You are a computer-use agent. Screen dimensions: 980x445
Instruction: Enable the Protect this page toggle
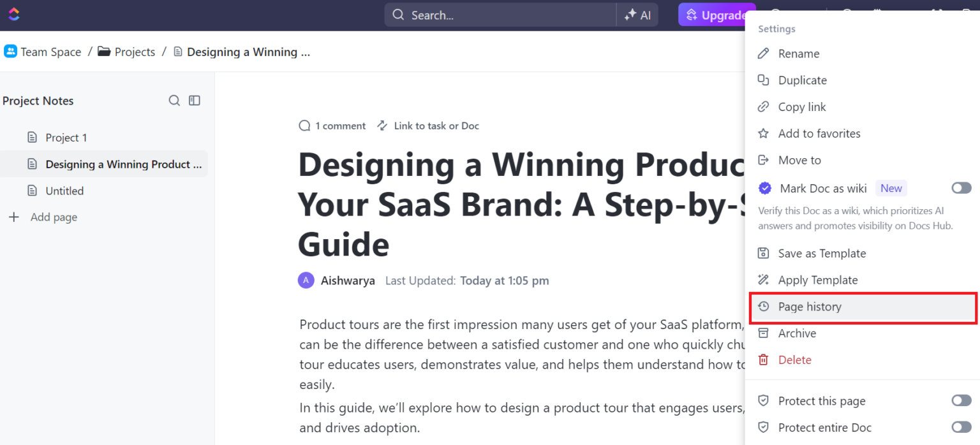(961, 400)
